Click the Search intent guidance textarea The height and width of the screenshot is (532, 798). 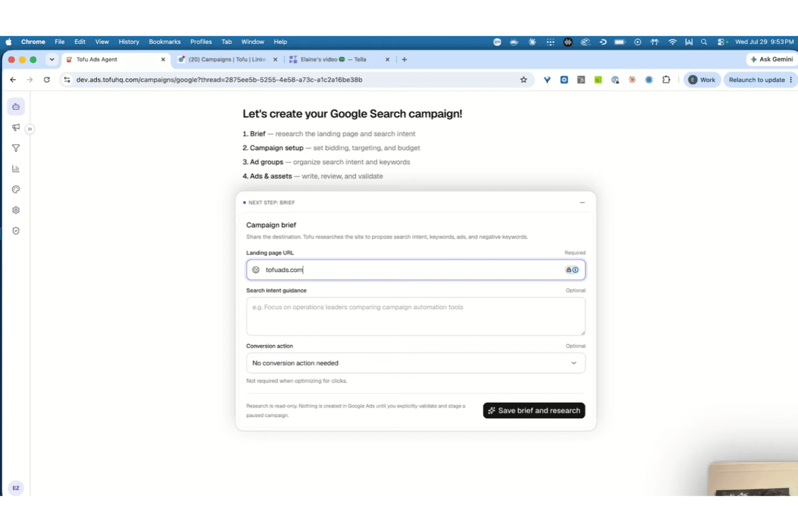click(x=416, y=316)
